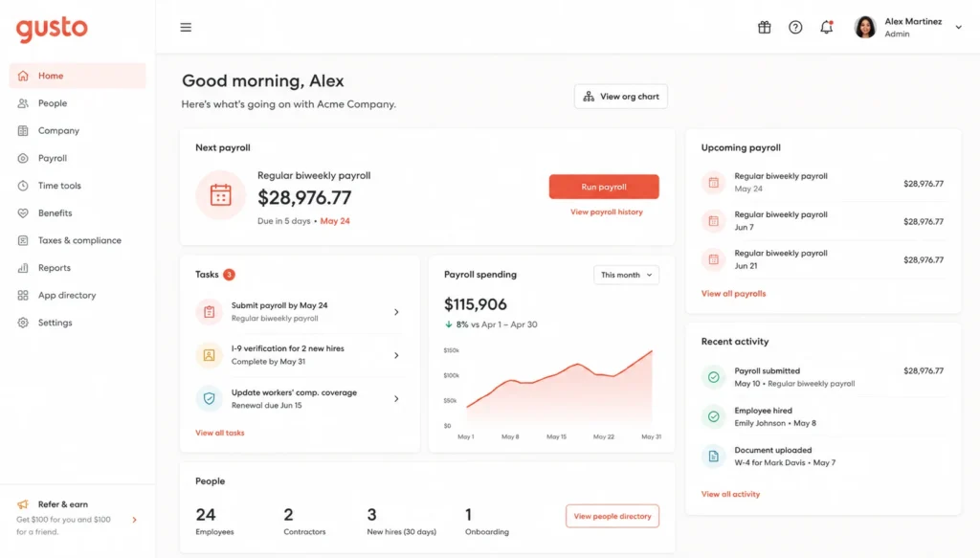Click View org chart button
The image size is (980, 558).
click(620, 97)
